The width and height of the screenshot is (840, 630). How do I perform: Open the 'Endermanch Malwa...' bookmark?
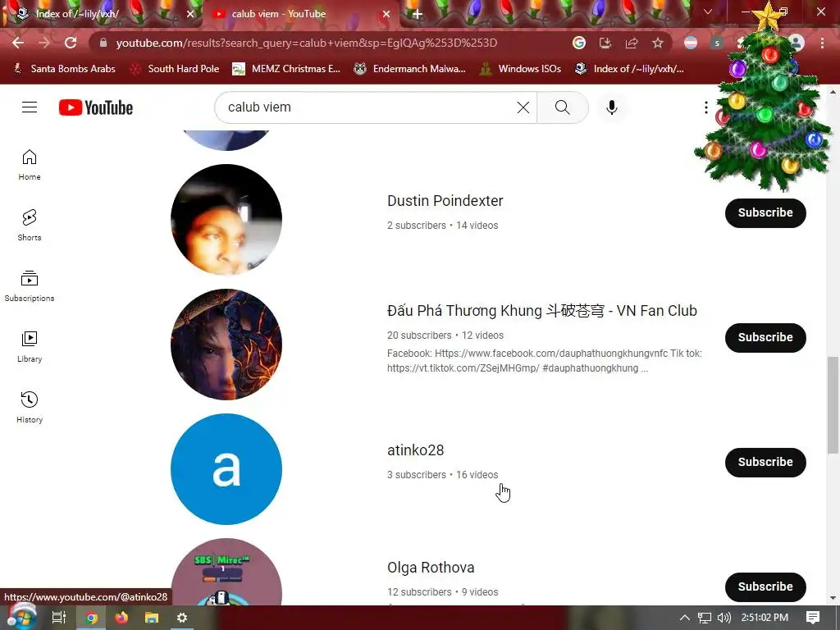pyautogui.click(x=410, y=69)
